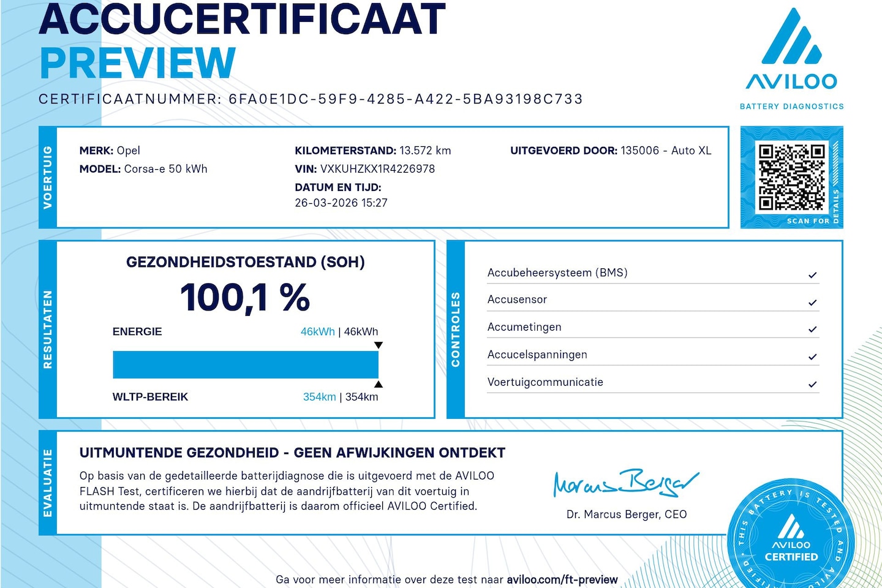Screen dimensions: 882x588
Task: Select the EVALUATIE side tab
Action: coord(48,483)
